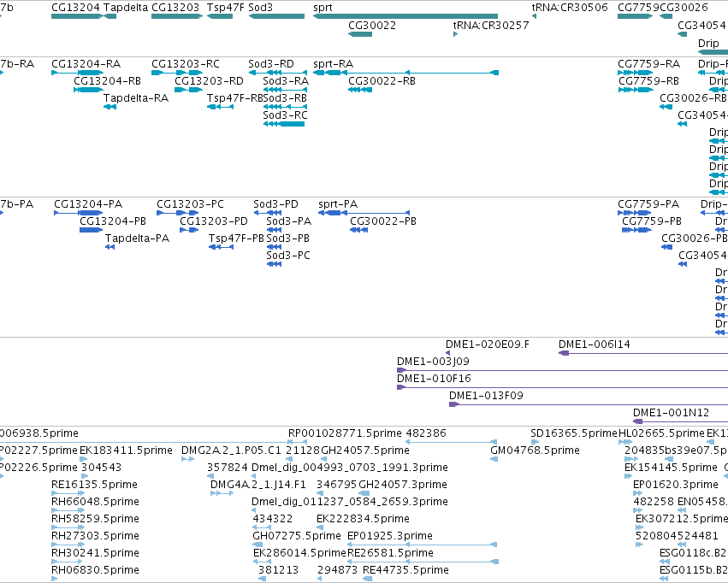Open the CG13204-PB protein label
The image size is (728, 583).
click(x=113, y=221)
